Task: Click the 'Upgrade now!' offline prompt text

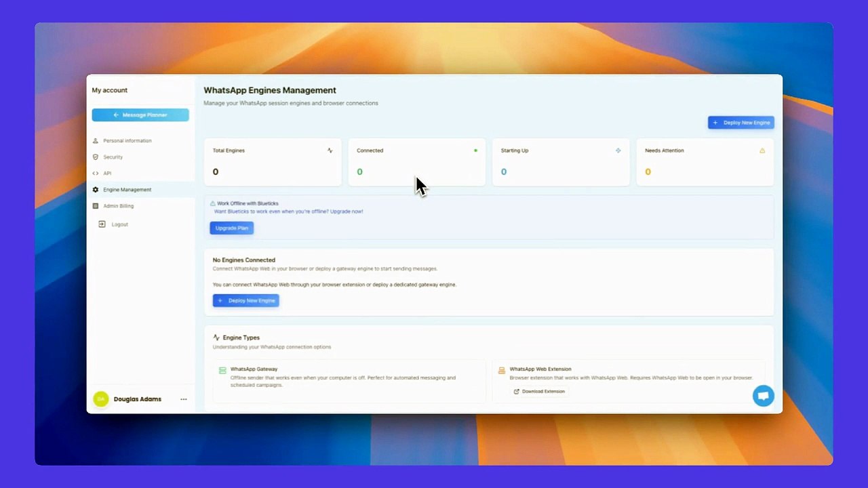Action: 347,211
